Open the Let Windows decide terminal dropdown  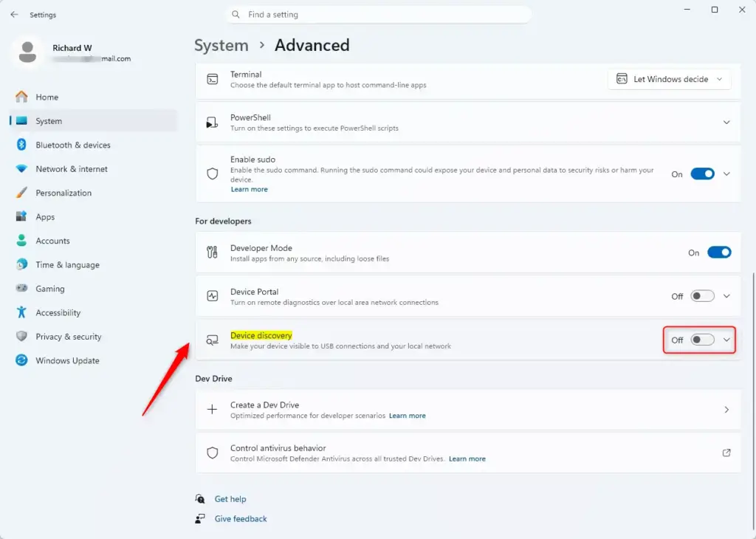pos(670,79)
